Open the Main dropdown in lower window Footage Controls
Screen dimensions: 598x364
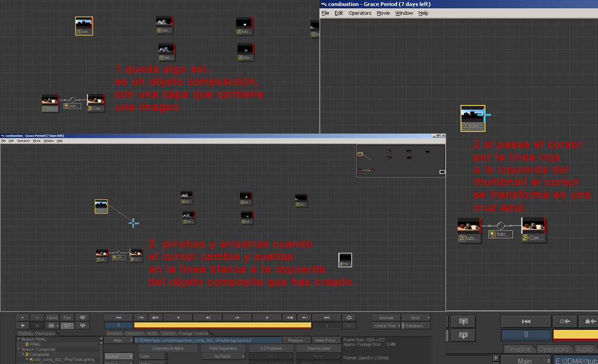(118, 341)
